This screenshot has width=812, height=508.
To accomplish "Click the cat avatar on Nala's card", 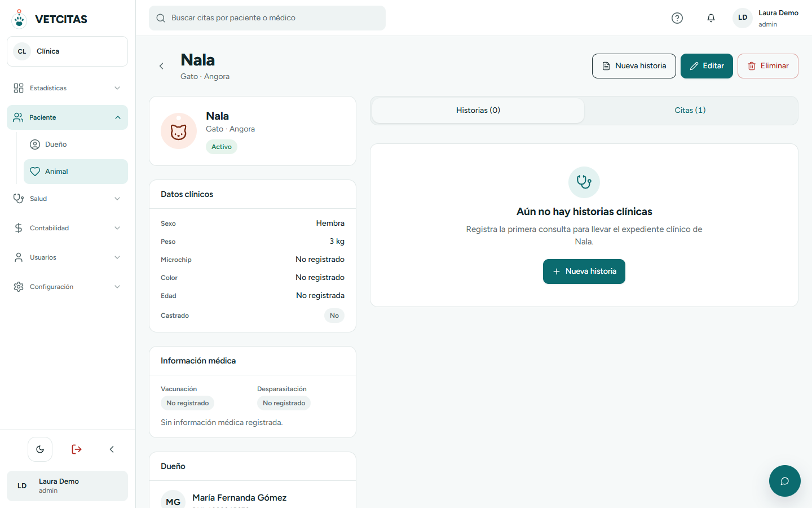I will point(179,131).
